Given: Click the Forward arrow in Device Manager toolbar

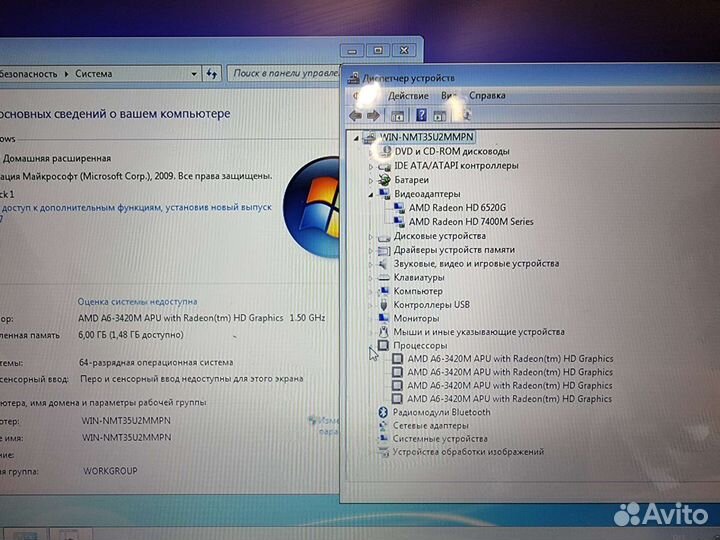Looking at the screenshot, I should [x=373, y=116].
